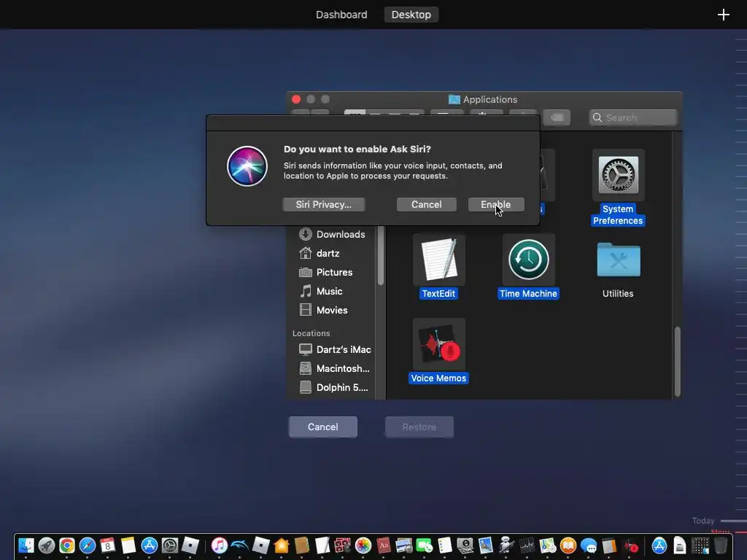The image size is (747, 560).
Task: Open the Trash in the Dock
Action: [x=720, y=545]
